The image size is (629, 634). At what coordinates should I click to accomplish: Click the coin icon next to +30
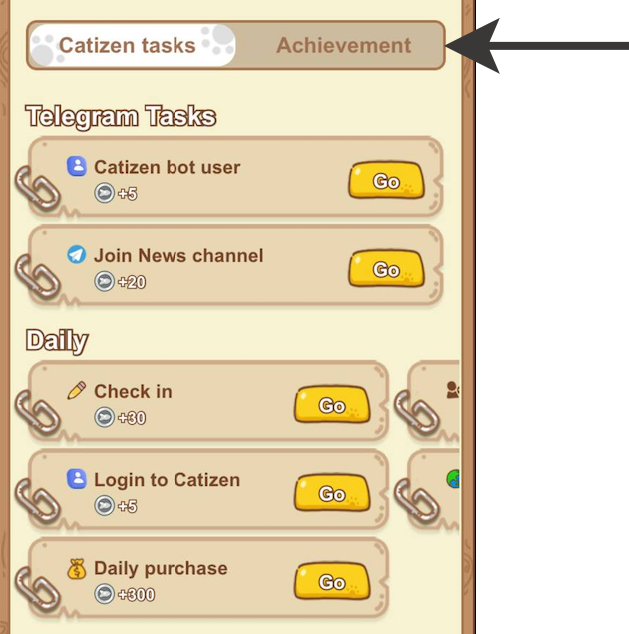(104, 417)
